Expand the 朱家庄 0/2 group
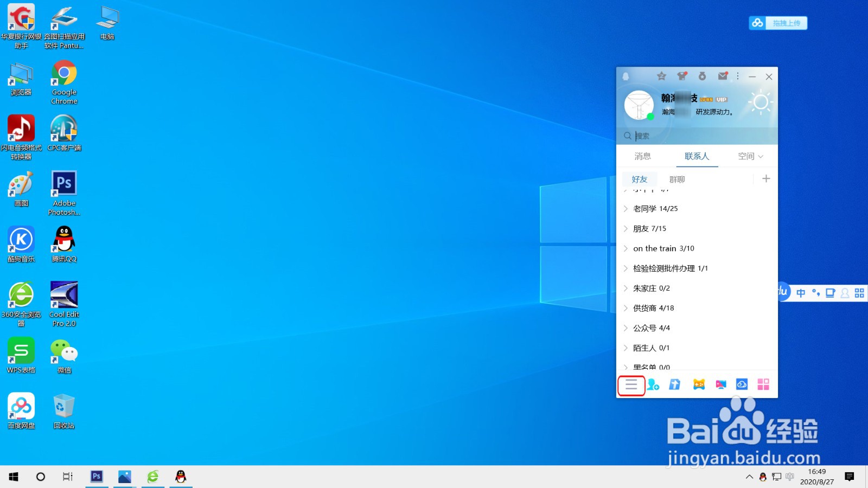The image size is (868, 488). (x=697, y=288)
